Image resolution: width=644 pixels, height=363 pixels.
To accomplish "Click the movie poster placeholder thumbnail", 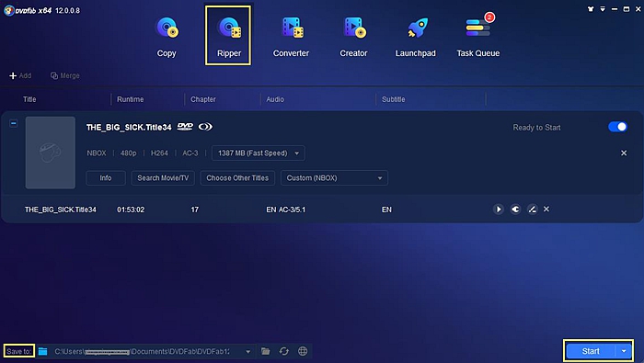I will [x=51, y=153].
